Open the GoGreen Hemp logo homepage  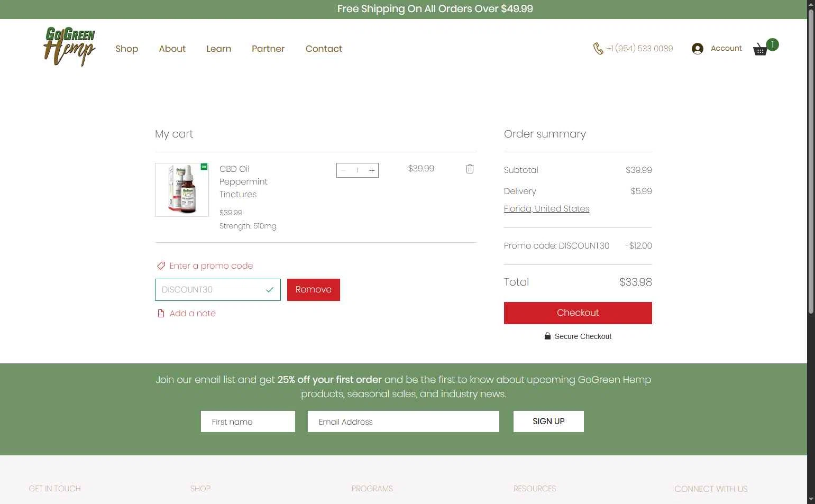[69, 47]
